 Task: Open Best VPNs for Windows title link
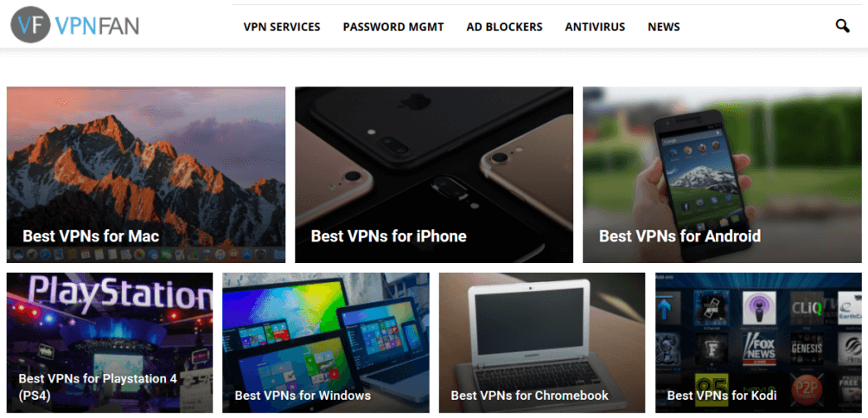coord(303,395)
